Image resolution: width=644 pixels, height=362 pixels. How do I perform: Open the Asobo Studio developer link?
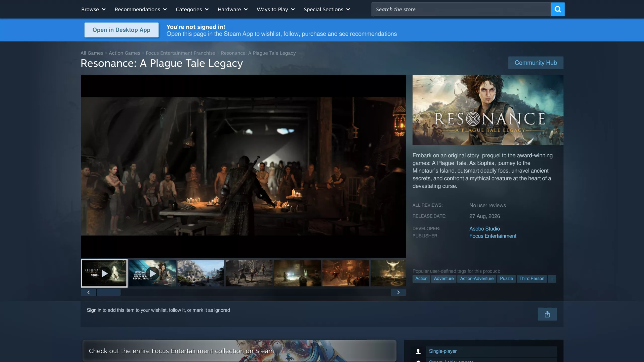click(485, 229)
